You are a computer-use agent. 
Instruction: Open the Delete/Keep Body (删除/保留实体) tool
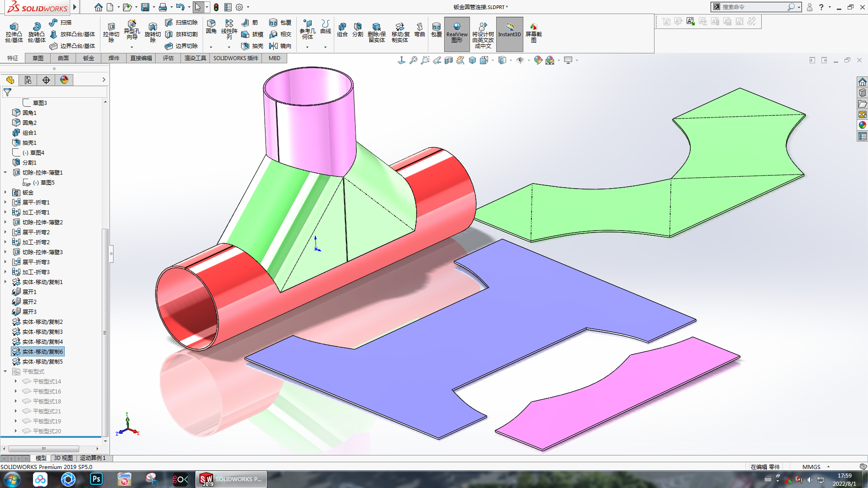tap(376, 32)
